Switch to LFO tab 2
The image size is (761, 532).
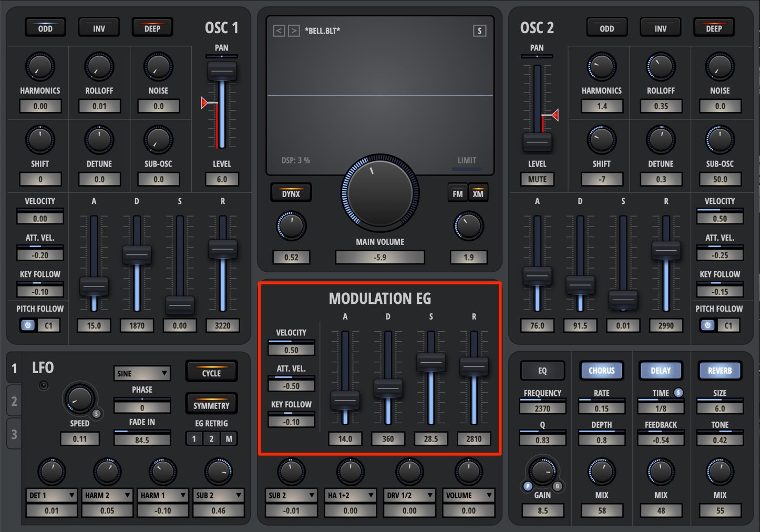coord(14,402)
